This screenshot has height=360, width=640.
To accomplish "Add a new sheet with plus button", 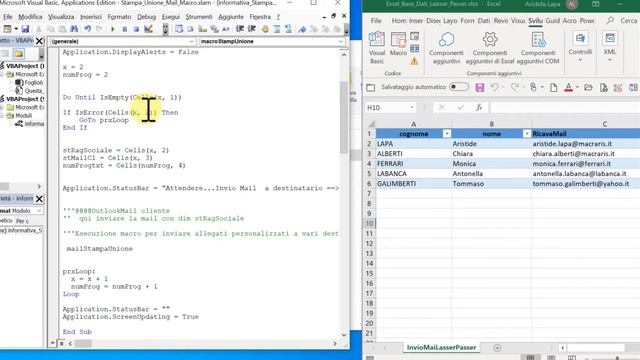I will click(x=497, y=348).
